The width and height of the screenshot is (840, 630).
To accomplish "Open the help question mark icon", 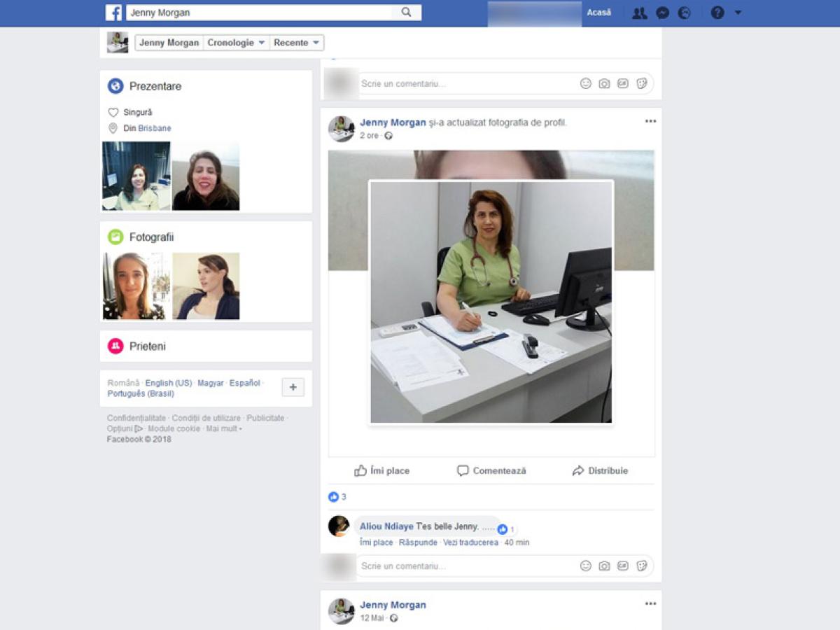I will click(717, 13).
